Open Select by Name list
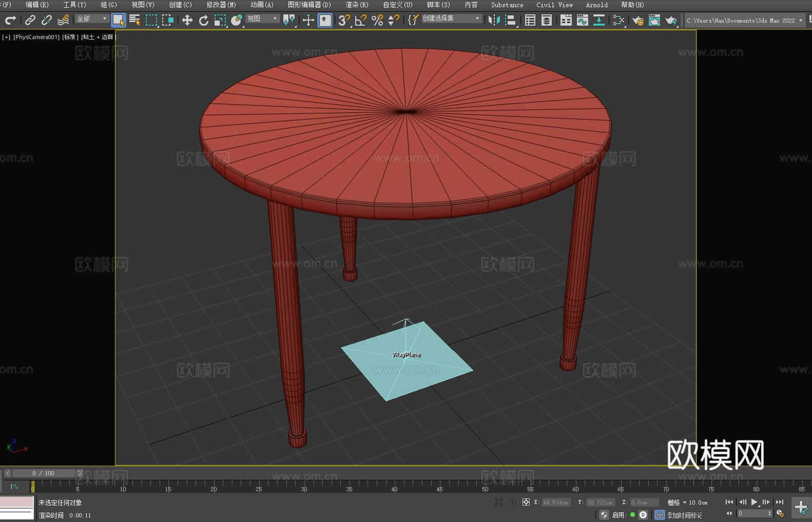The width and height of the screenshot is (812, 522). pos(135,20)
